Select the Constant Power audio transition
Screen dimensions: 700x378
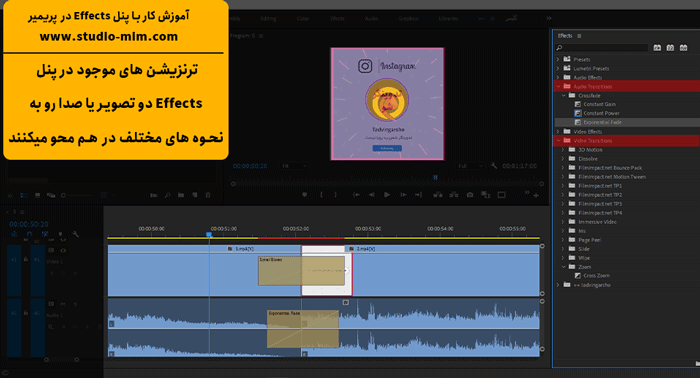(x=601, y=113)
